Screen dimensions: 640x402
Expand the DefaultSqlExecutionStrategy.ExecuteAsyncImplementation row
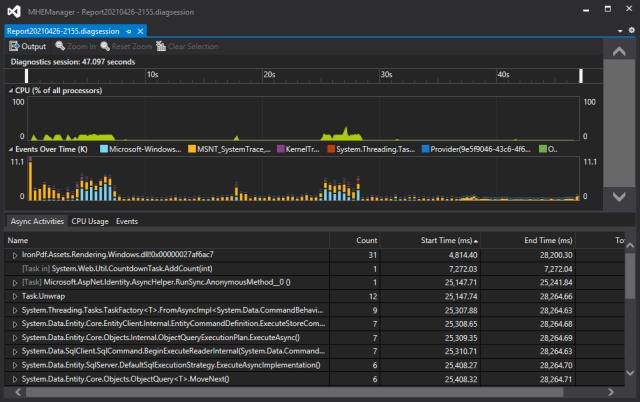(x=15, y=366)
